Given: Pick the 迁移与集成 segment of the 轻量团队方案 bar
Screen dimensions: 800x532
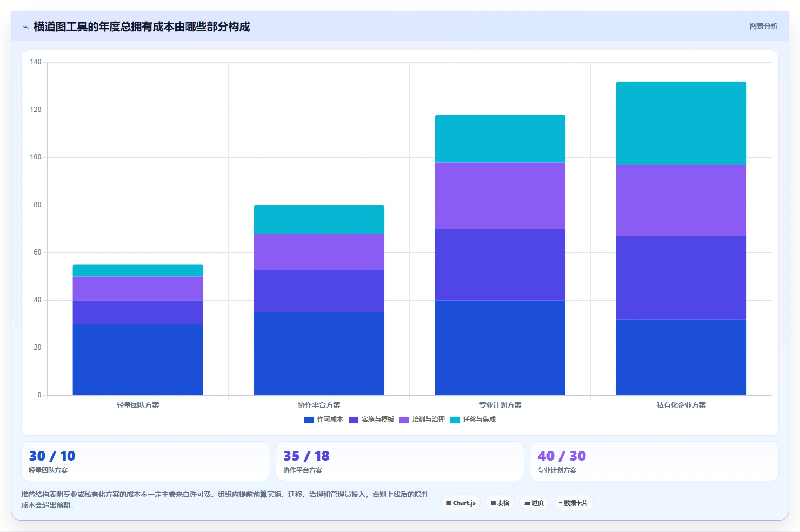Looking at the screenshot, I should 138,270.
